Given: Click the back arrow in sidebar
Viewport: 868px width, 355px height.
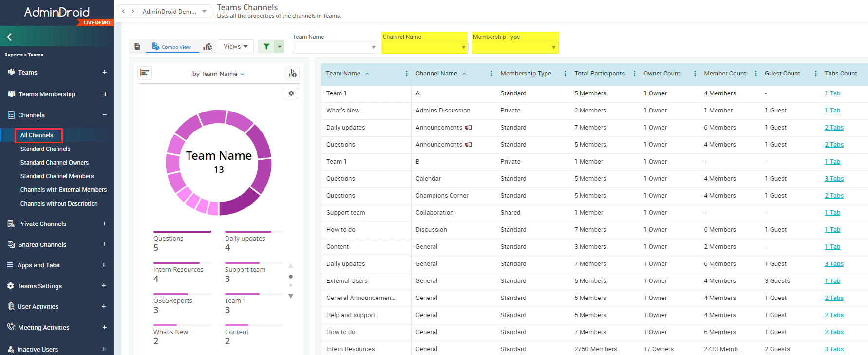Looking at the screenshot, I should pyautogui.click(x=11, y=37).
